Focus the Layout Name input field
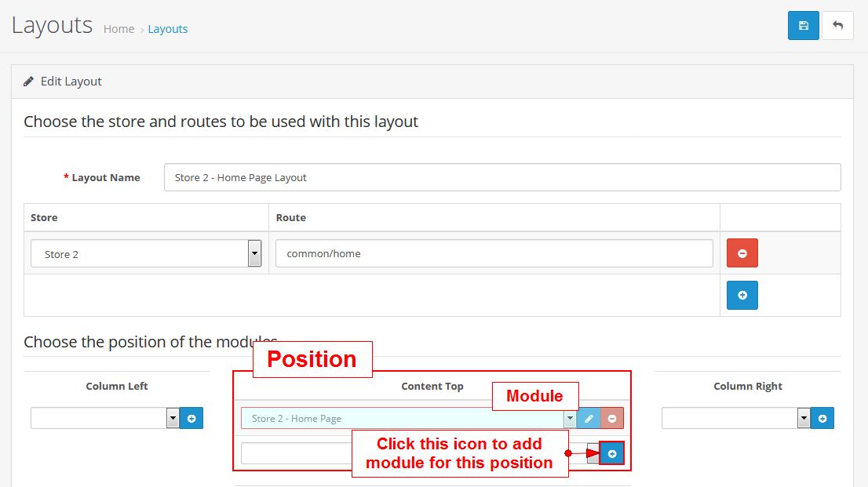Viewport: 868px width, 487px height. tap(502, 177)
